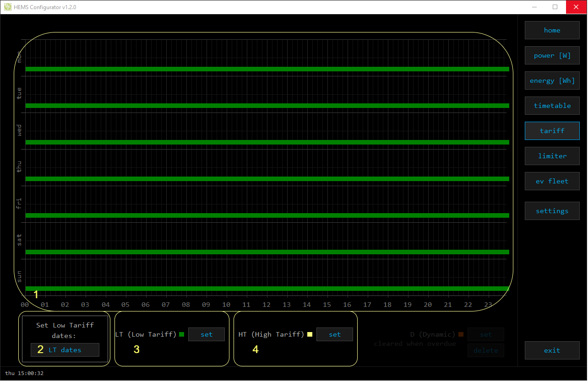Screen dimensions: 588x381
Task: Click the HEMS Configurator app icon
Action: 7,7
